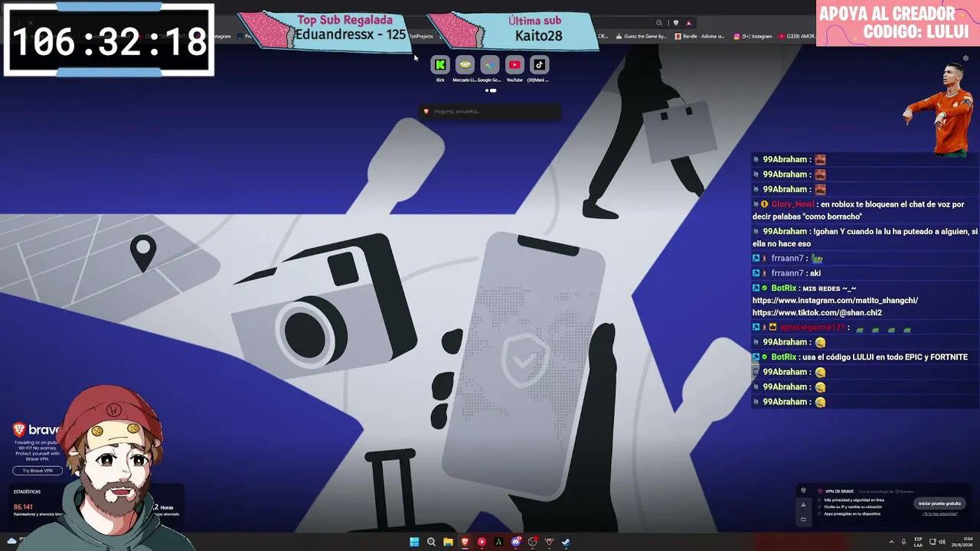Open the Steam taskbar icon
Image resolution: width=980 pixels, height=551 pixels.
click(x=566, y=542)
